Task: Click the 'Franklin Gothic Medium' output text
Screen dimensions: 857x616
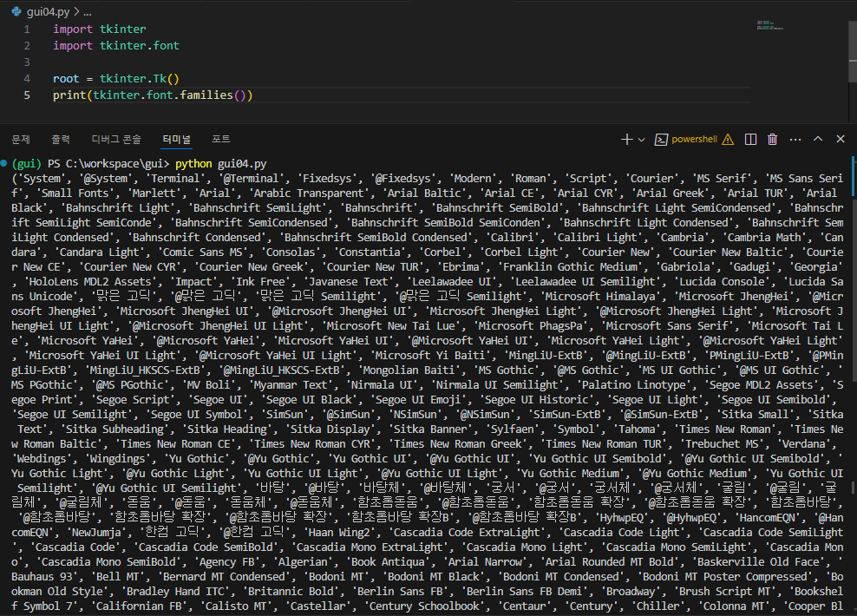Action: point(570,267)
